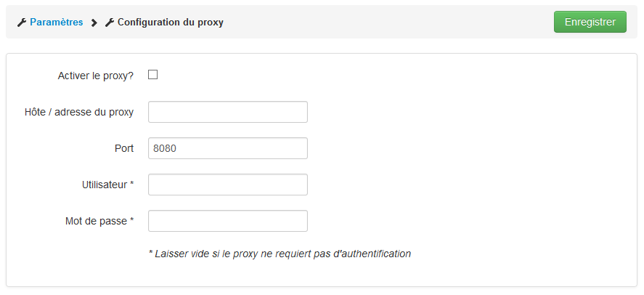Click the breadcrumb chevron separator arrow
The image size is (644, 295).
tap(94, 23)
